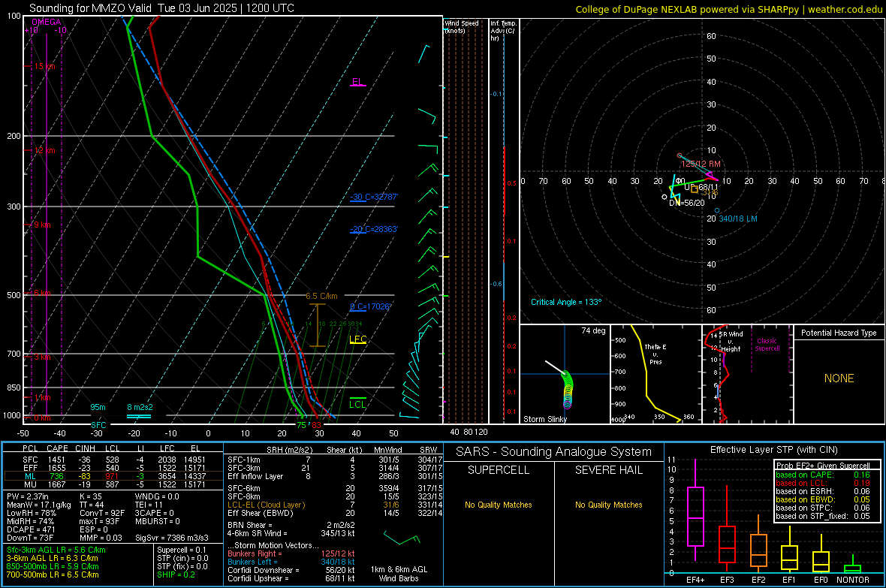This screenshot has width=886, height=588.
Task: Click the SigSvr = 7386 m3/s3 value
Action: tap(172, 538)
